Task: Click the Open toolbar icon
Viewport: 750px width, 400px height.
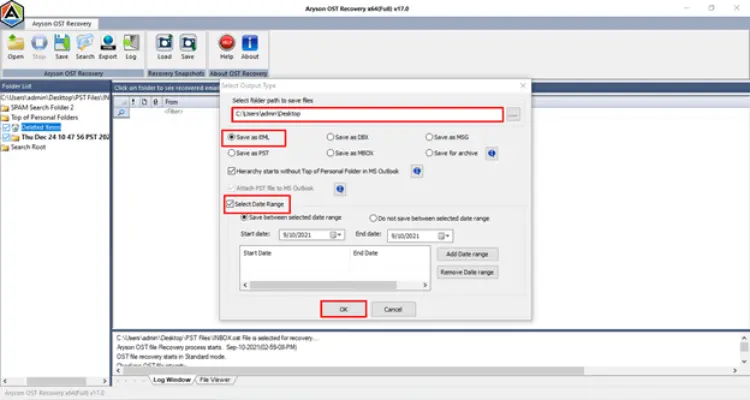Action: click(15, 47)
